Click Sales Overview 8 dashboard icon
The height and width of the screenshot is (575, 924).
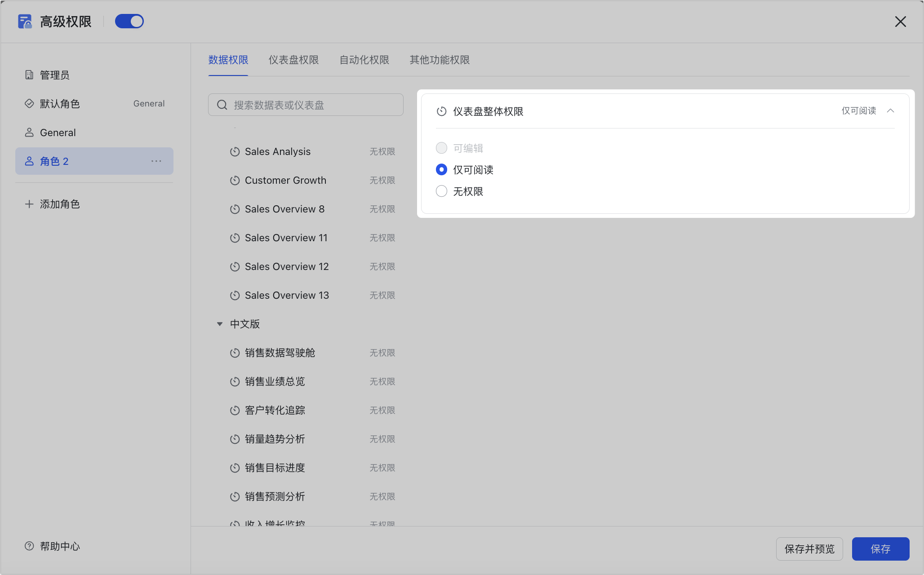pyautogui.click(x=235, y=209)
